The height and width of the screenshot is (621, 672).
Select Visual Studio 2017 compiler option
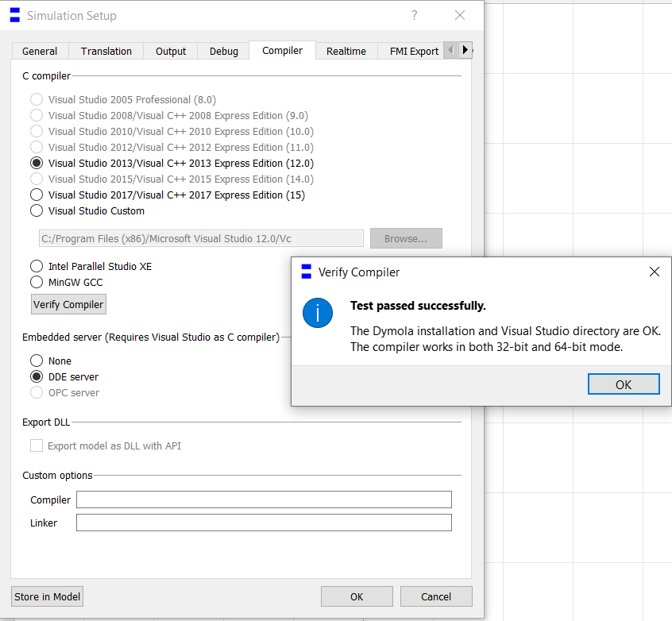click(37, 195)
